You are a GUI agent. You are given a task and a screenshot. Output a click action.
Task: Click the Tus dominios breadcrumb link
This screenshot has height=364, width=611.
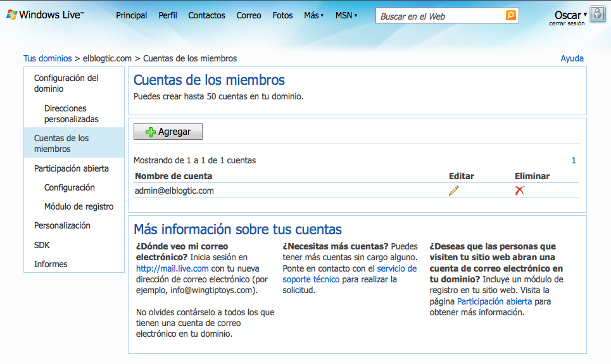47,58
